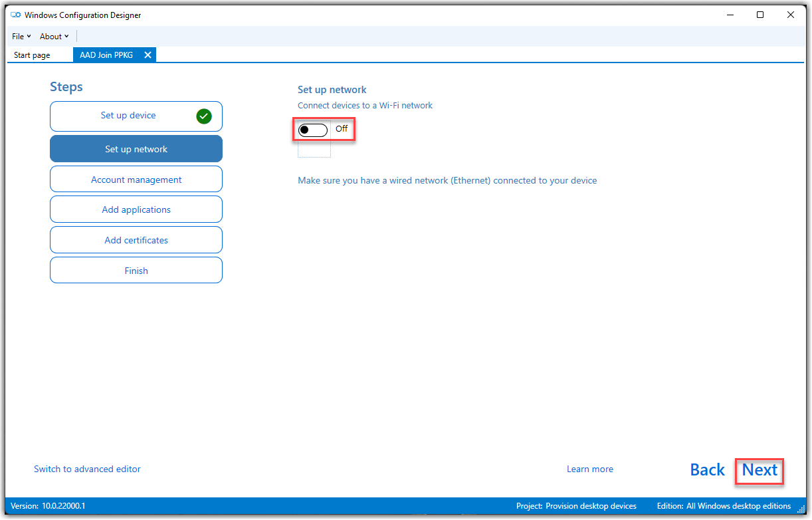The image size is (812, 520).
Task: Click the Set up network heading
Action: coord(332,90)
